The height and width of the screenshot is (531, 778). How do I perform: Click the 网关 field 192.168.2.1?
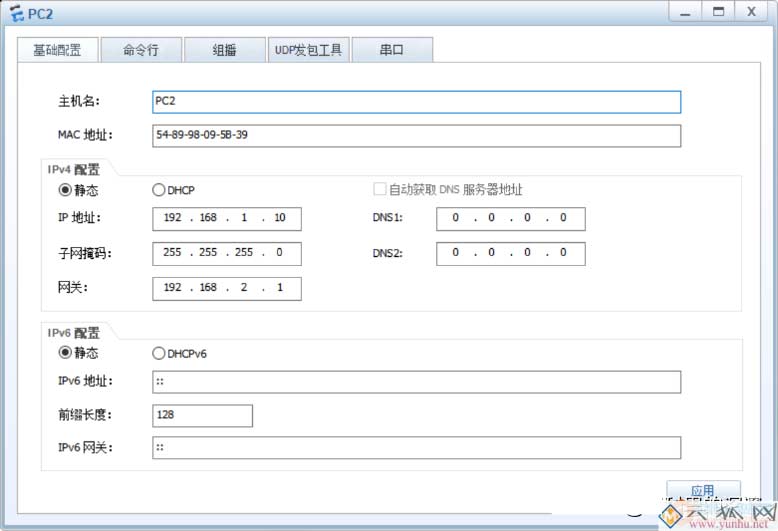[227, 288]
